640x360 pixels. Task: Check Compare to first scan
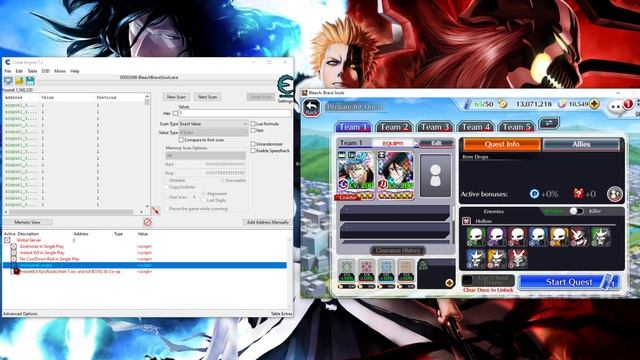pyautogui.click(x=181, y=140)
